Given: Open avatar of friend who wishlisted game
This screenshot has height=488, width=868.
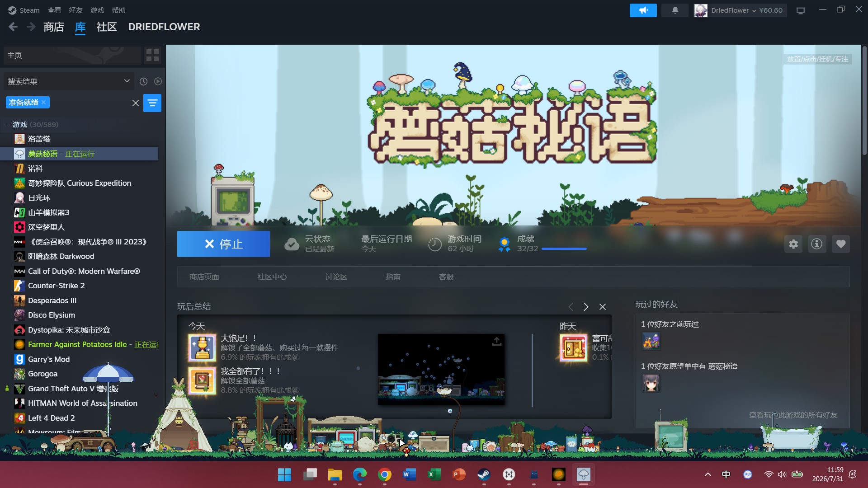Looking at the screenshot, I should point(651,383).
